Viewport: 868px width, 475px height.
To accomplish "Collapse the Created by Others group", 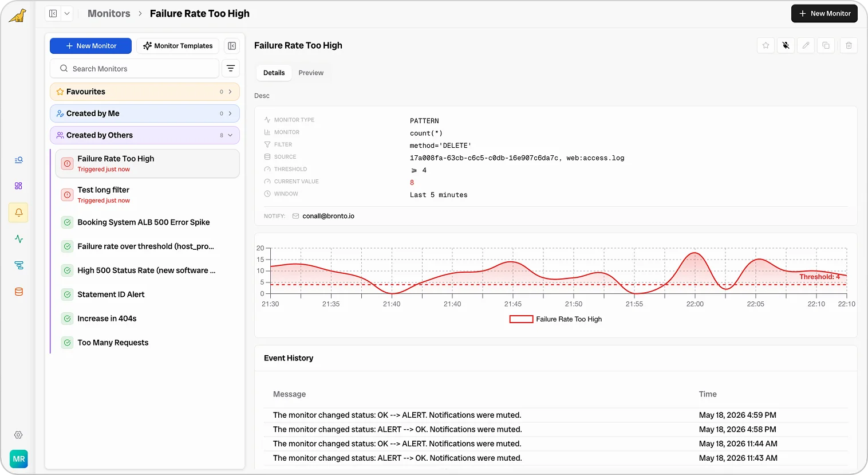I will coord(144,135).
